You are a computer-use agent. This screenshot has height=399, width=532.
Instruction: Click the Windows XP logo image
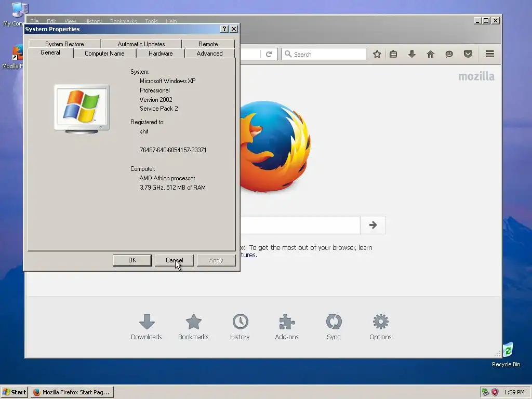(x=82, y=109)
